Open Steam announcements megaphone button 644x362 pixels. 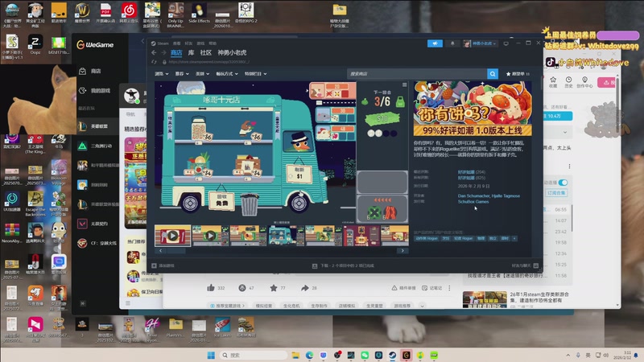pos(435,43)
